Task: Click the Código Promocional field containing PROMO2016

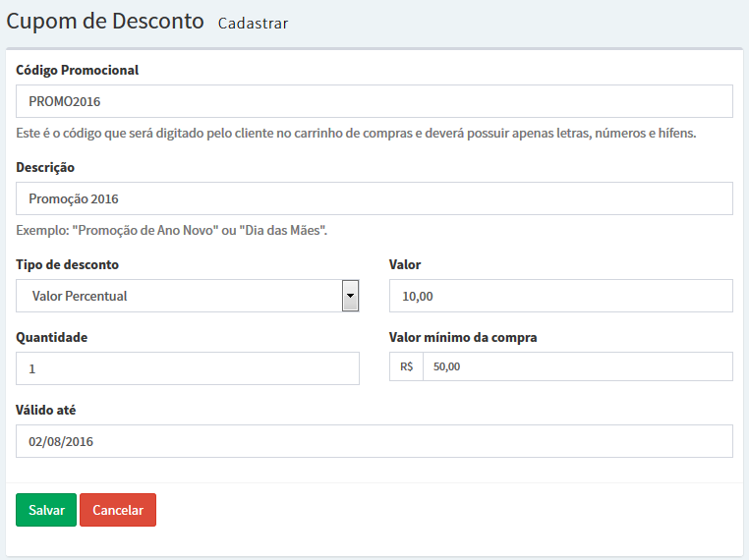Action: (x=374, y=101)
